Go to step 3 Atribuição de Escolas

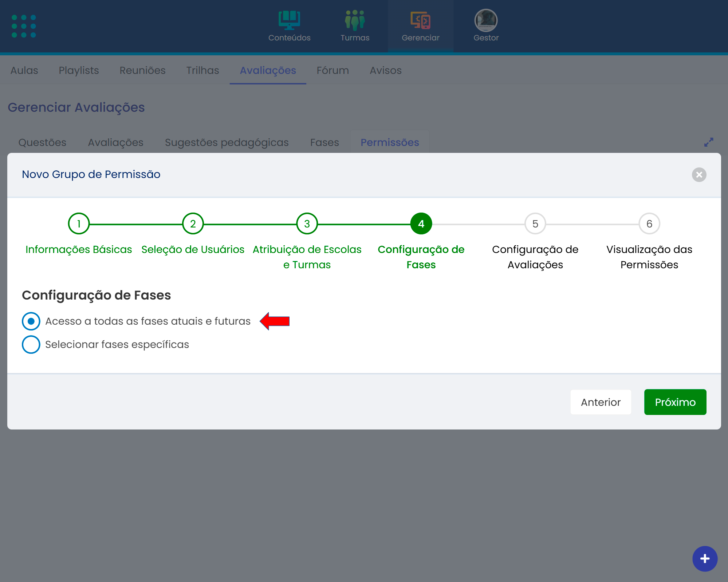pos(307,224)
